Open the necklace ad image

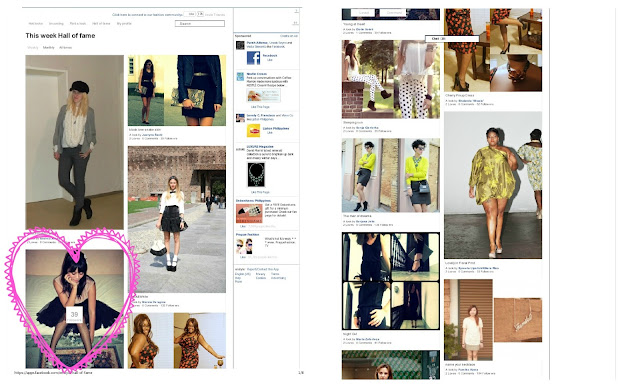coord(256,175)
